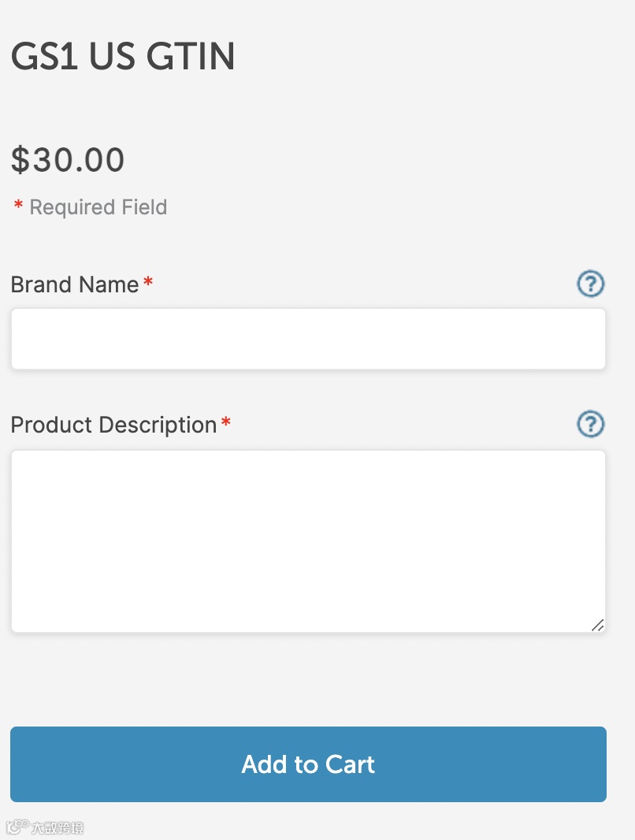The image size is (635, 840).
Task: Open the Brand Name help tooltip icon
Action: (590, 284)
